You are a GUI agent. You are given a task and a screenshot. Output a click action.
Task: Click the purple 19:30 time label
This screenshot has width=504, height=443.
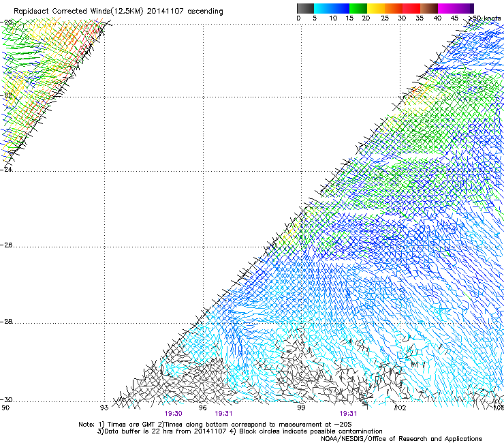pos(173,414)
